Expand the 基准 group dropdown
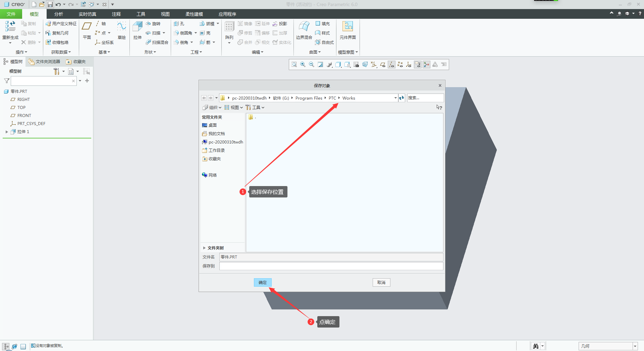Viewport: 644px width, 351px height. tap(104, 52)
